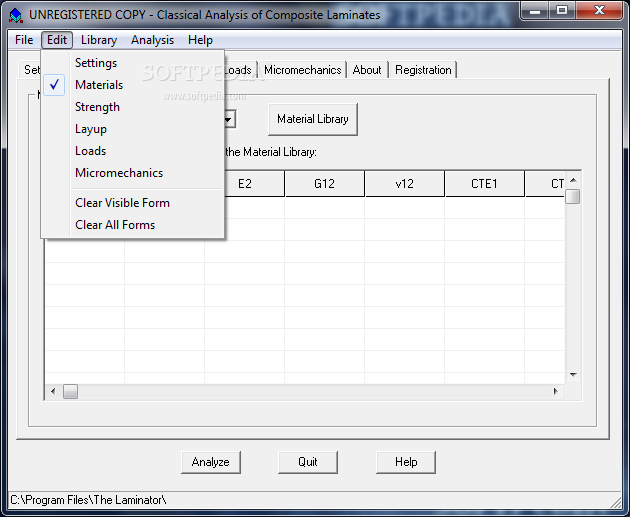Click the CTE1 column header

(x=484, y=184)
